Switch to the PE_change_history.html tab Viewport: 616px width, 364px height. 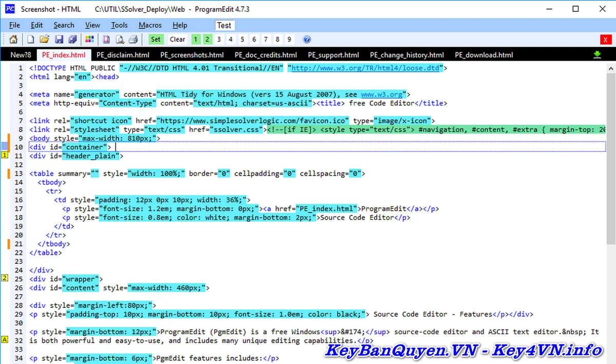pos(407,55)
